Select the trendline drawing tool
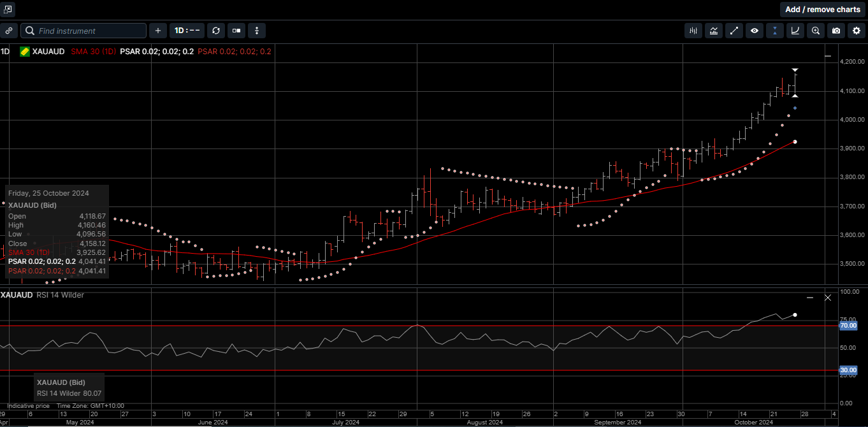 point(734,30)
